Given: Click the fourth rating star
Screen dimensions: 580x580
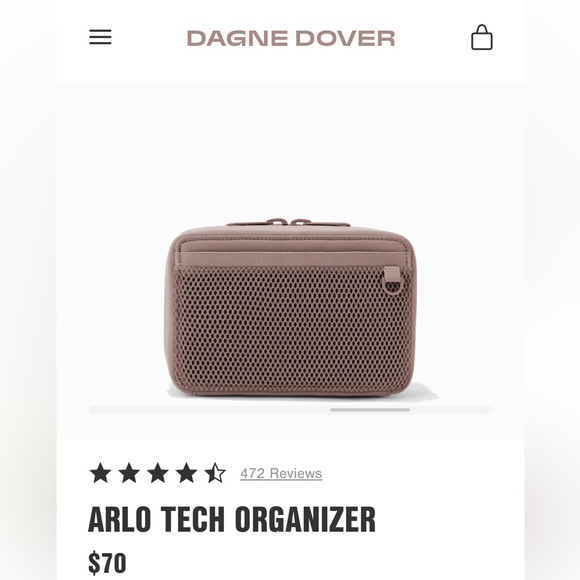Looking at the screenshot, I should pos(186,473).
